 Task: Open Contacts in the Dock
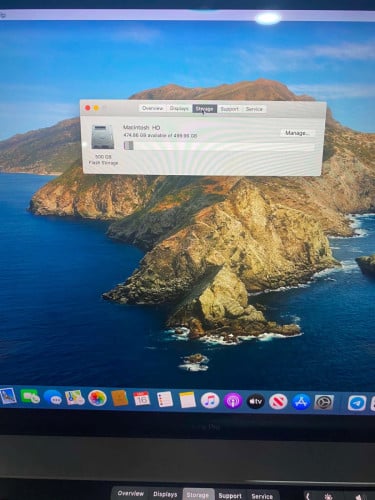119,398
